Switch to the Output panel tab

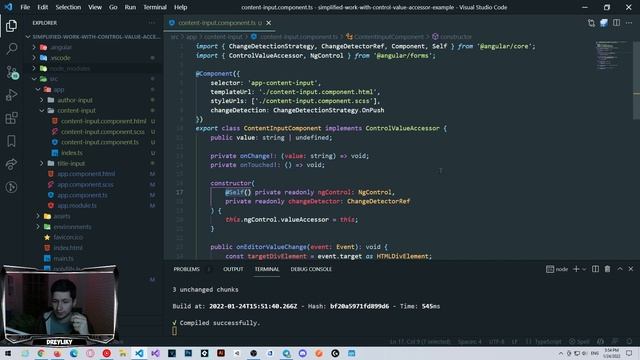pyautogui.click(x=233, y=269)
